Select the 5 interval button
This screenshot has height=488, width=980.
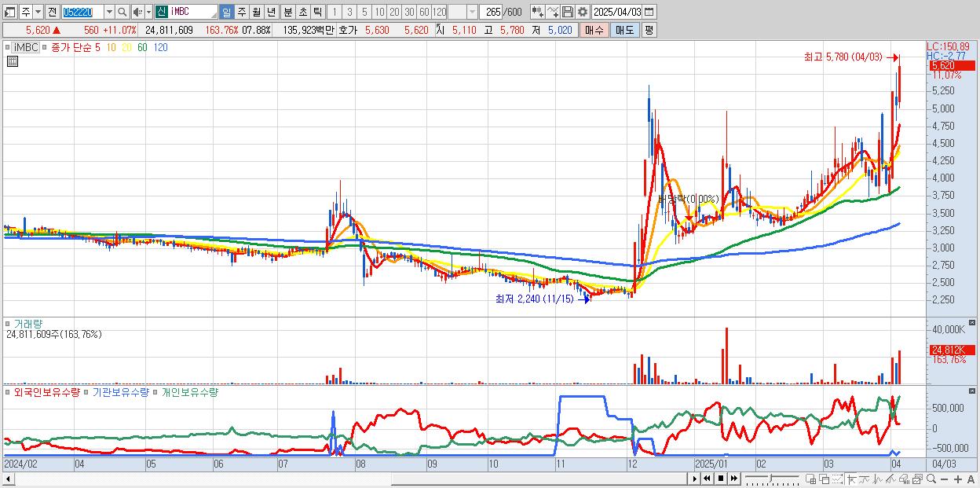(364, 12)
